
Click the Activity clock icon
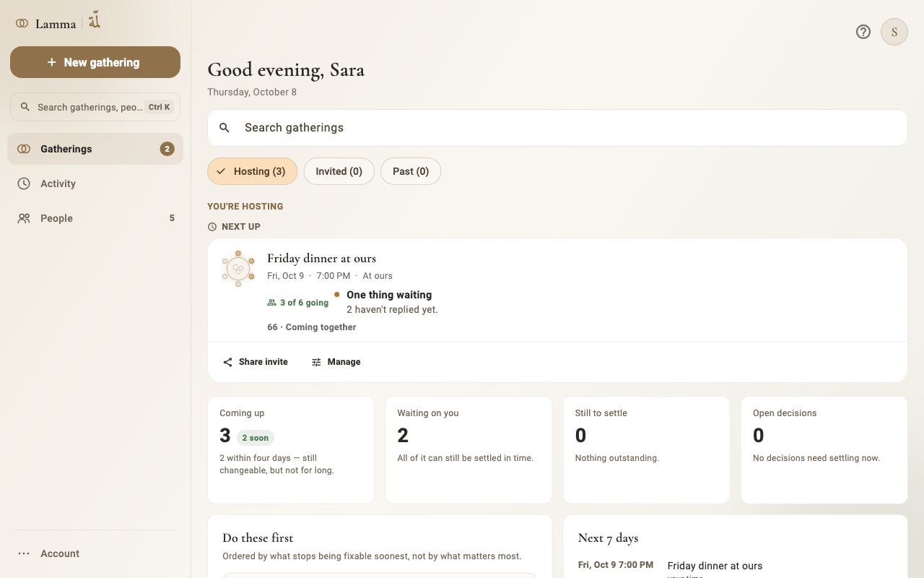[24, 184]
